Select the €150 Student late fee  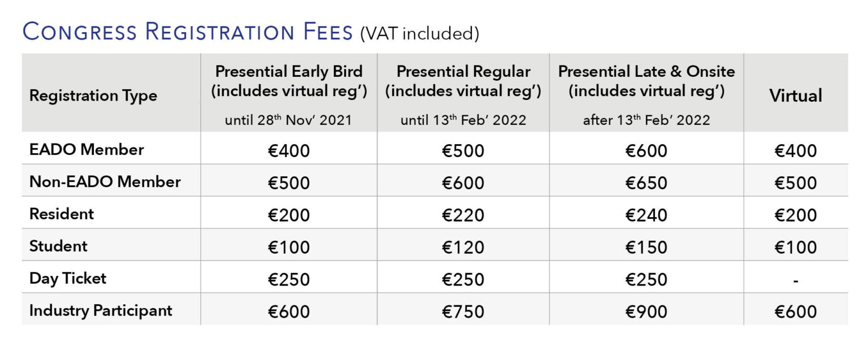point(646,248)
